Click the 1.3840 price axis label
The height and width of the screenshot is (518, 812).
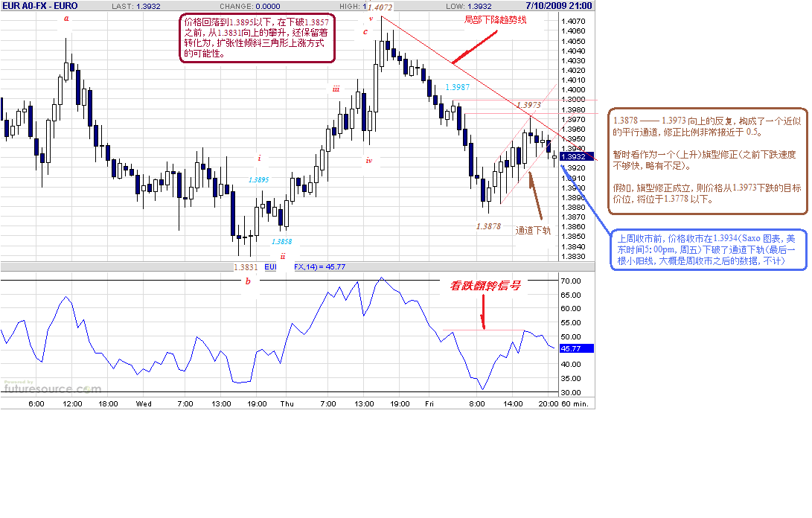573,246
